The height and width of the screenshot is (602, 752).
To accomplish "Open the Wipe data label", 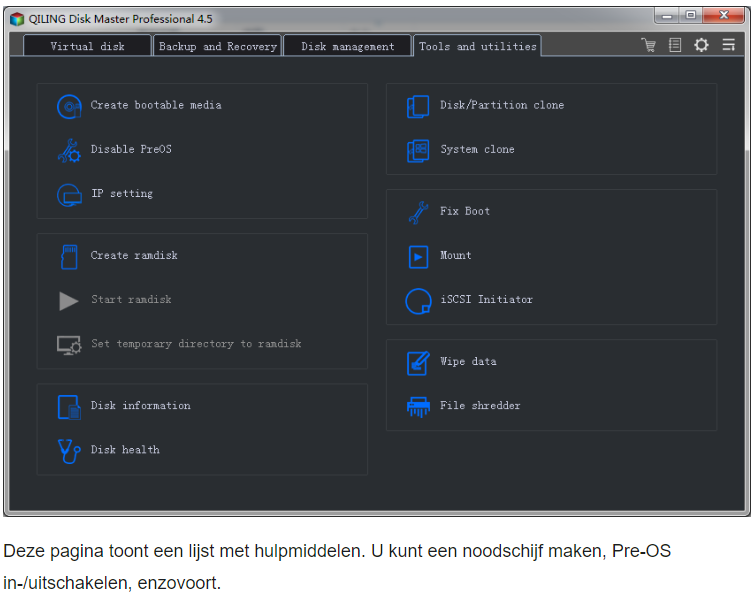I will pyautogui.click(x=468, y=361).
